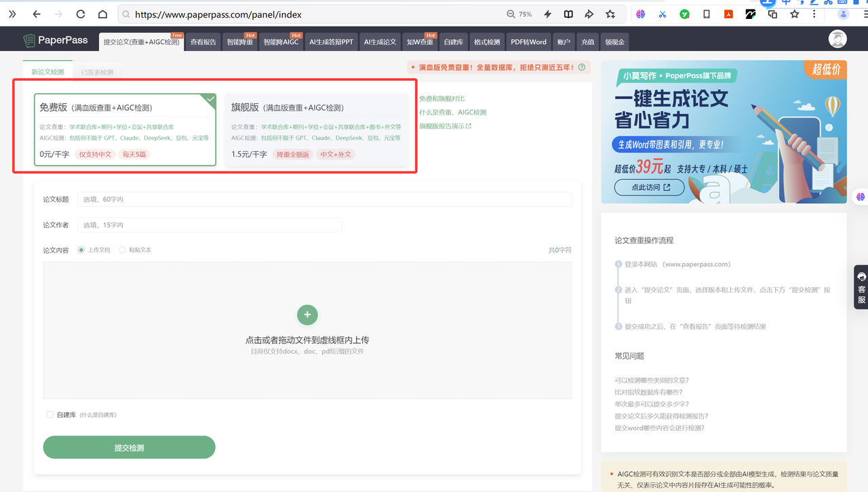Open the 自建库 nav tab
868x492 pixels.
(x=454, y=42)
